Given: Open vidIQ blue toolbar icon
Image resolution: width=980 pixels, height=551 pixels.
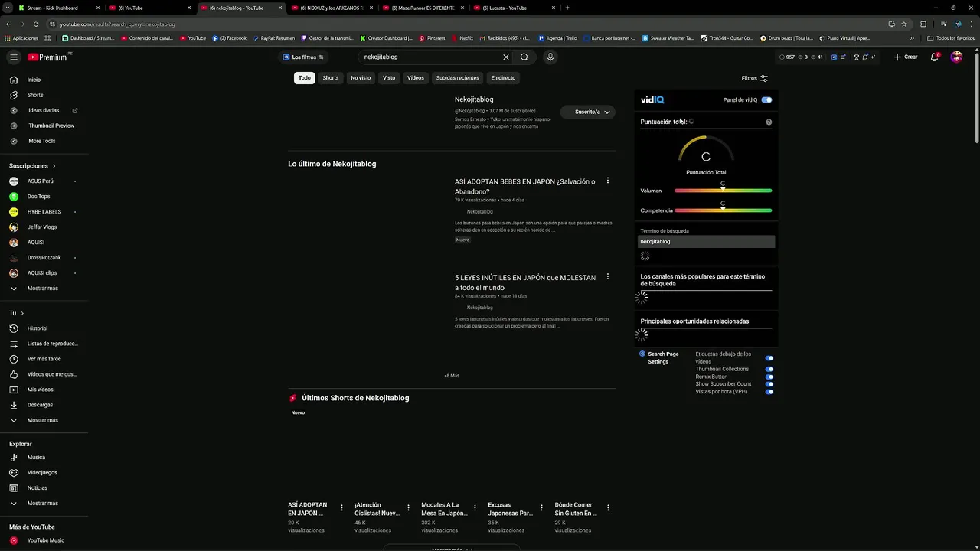Looking at the screenshot, I should [x=834, y=57].
